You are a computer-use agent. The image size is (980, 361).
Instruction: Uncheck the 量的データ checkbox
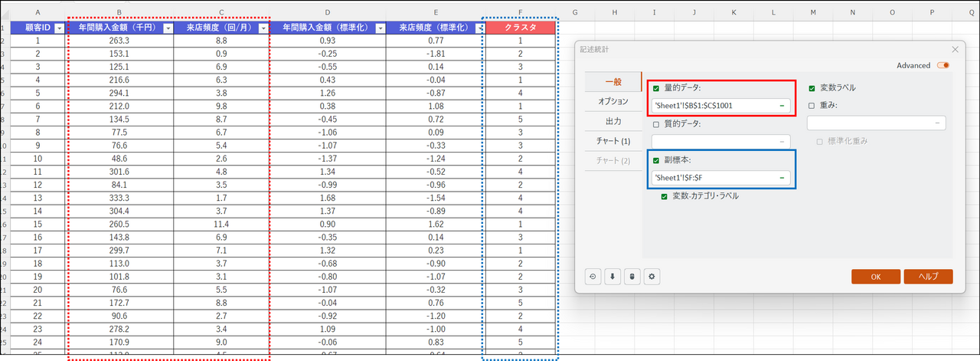(x=656, y=88)
